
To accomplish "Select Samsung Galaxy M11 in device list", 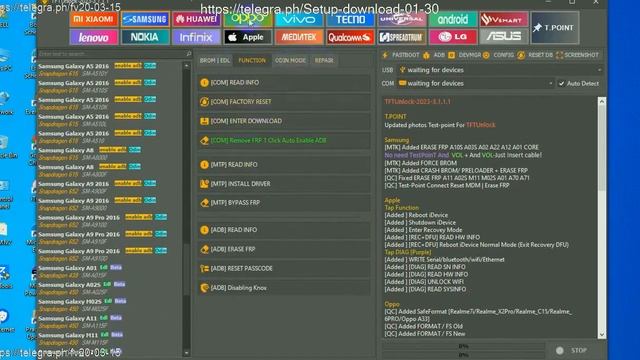I will pyautogui.click(x=109, y=338).
